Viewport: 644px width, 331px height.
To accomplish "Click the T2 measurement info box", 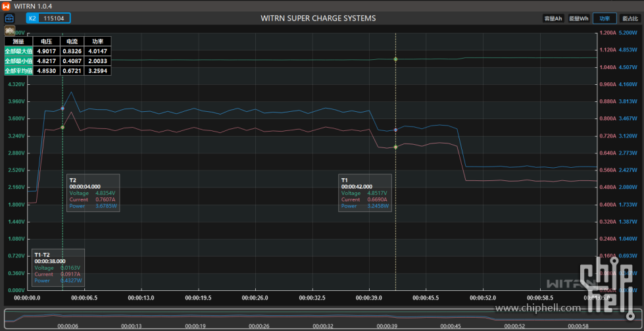I will [93, 193].
